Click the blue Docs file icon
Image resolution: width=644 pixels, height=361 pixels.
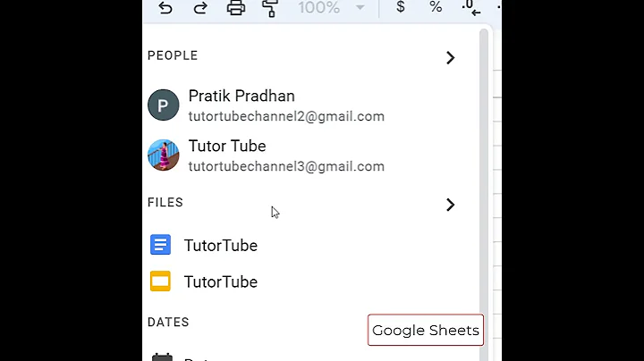pos(160,245)
